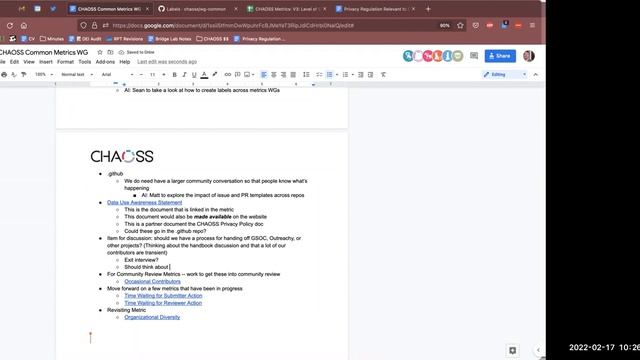Print the document using the printer icon
This screenshot has height=360, width=640.
[x=4, y=75]
